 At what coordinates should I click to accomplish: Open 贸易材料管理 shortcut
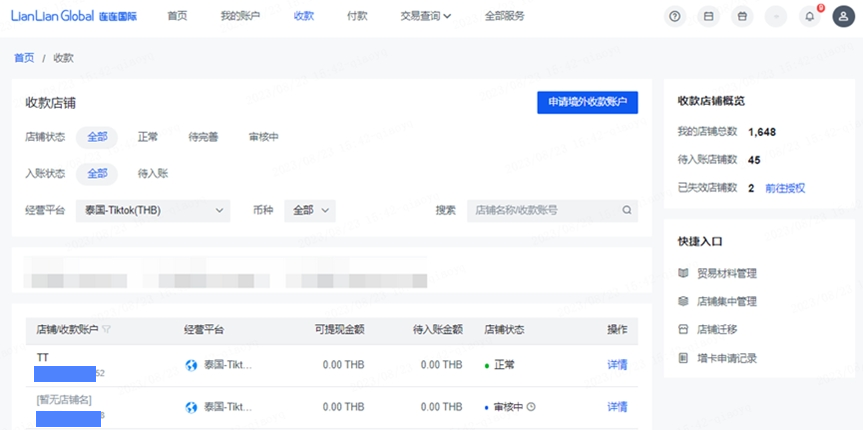(727, 273)
